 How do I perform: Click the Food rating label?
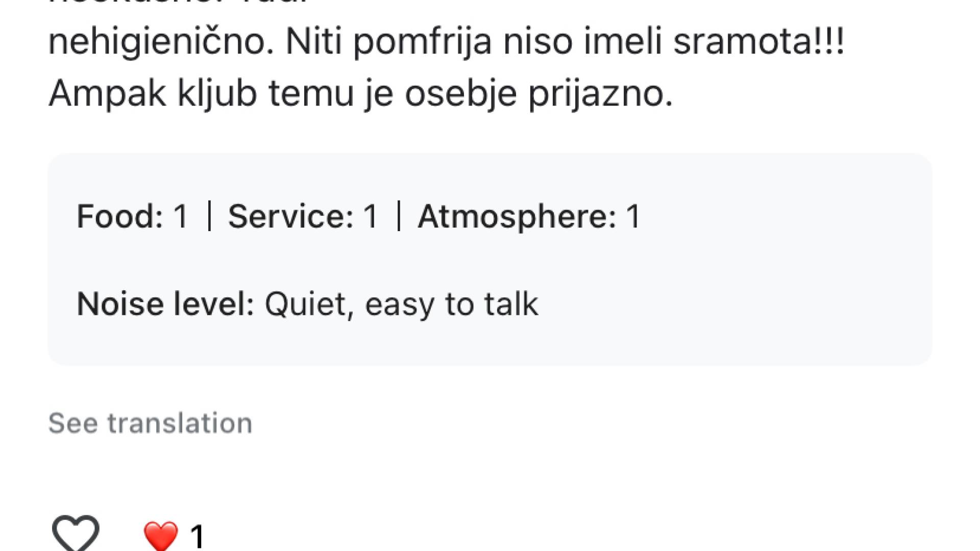tap(119, 216)
